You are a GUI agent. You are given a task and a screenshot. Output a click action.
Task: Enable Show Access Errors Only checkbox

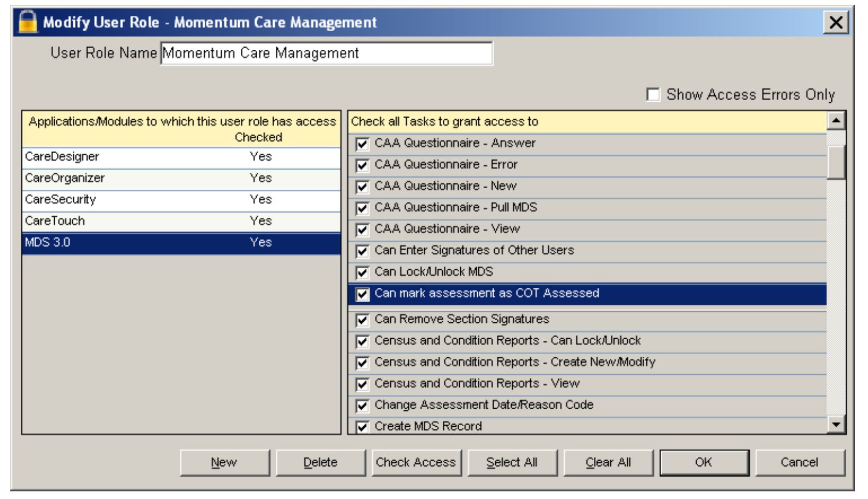(653, 95)
